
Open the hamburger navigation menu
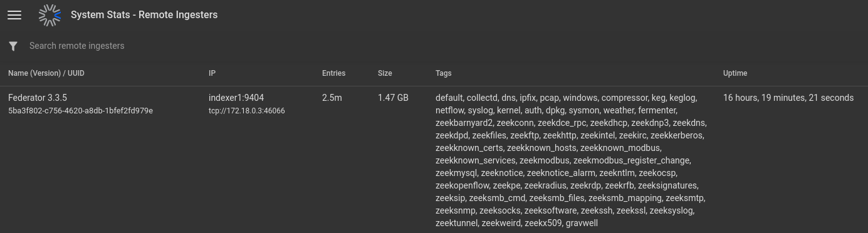point(14,15)
